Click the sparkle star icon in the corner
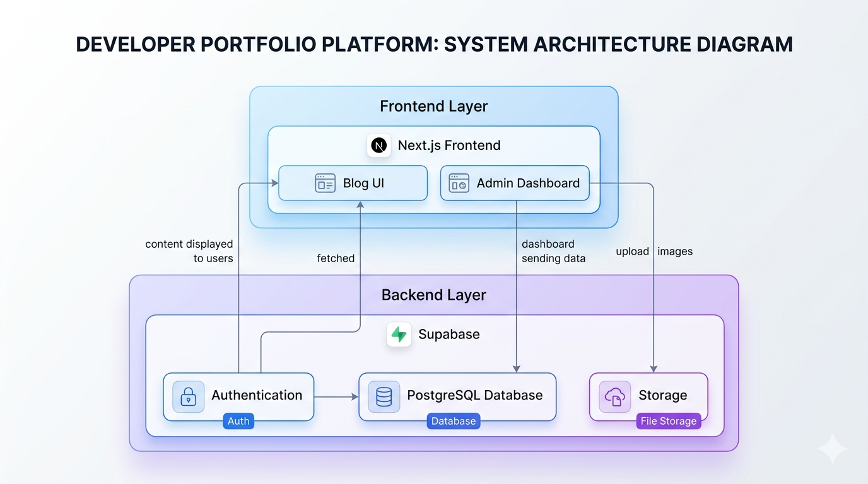 pyautogui.click(x=833, y=448)
